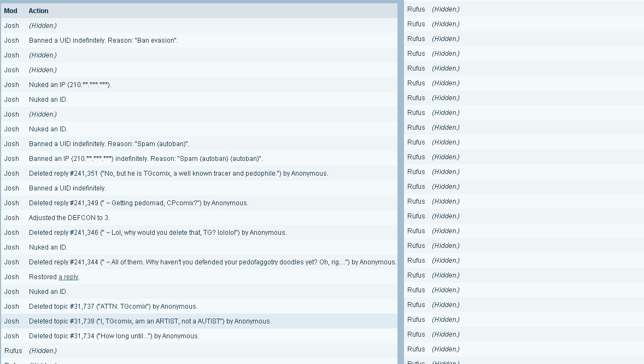This screenshot has width=644, height=364.
Task: Select the deleted topic #31,734 'How long until' row
Action: click(x=199, y=336)
